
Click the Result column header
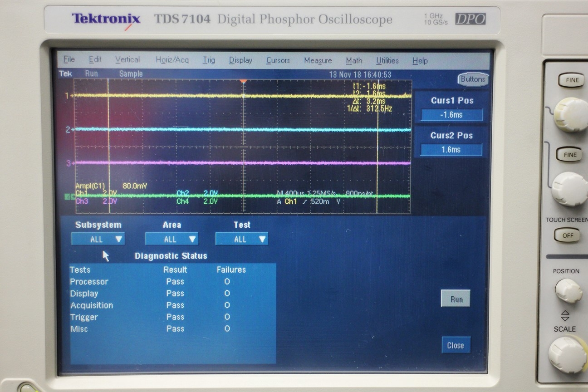point(175,269)
